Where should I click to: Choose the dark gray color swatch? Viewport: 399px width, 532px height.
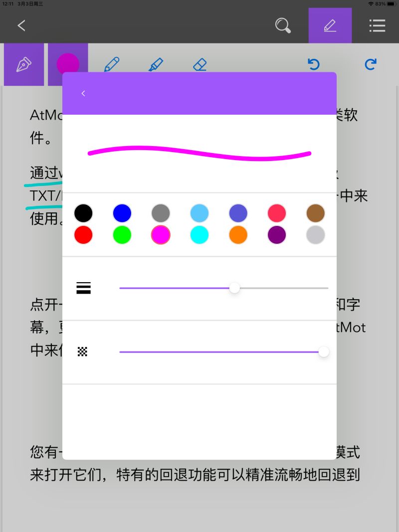click(161, 213)
